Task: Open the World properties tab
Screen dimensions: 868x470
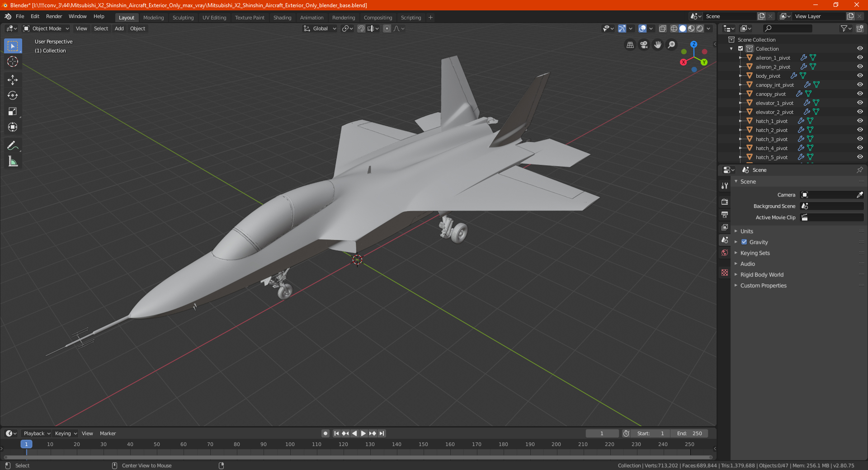Action: [725, 253]
